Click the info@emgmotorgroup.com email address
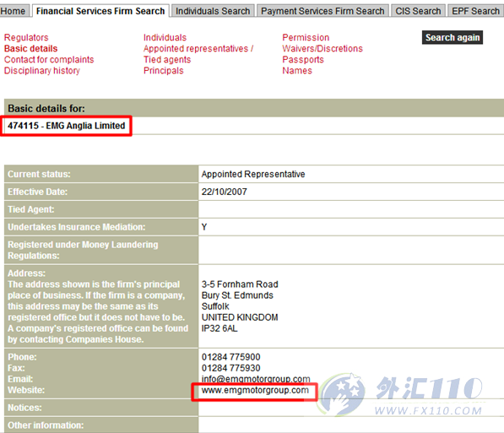 [256, 379]
